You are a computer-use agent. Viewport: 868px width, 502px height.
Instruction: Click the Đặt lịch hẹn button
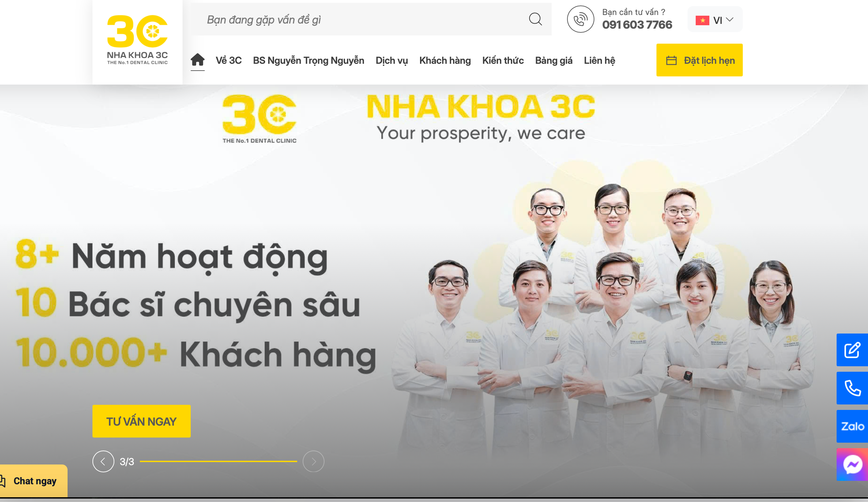(699, 60)
